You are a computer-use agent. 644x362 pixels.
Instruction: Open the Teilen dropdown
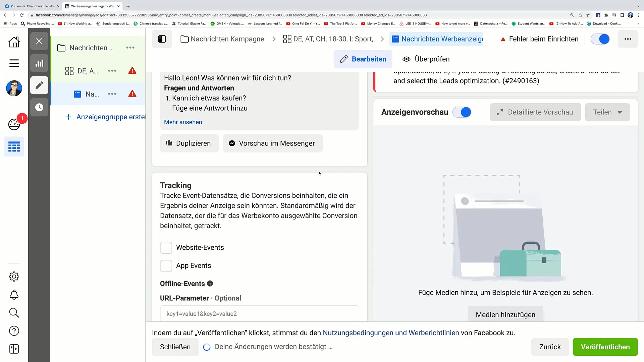[x=607, y=112]
